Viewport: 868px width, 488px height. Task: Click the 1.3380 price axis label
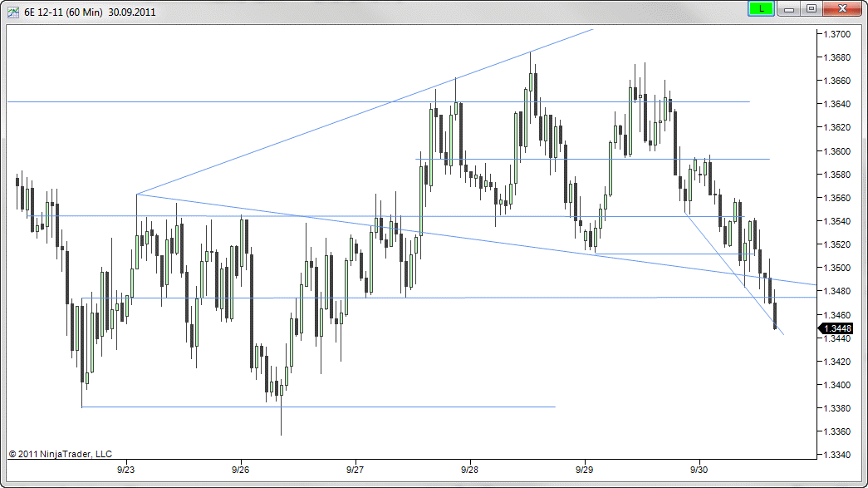(x=837, y=408)
